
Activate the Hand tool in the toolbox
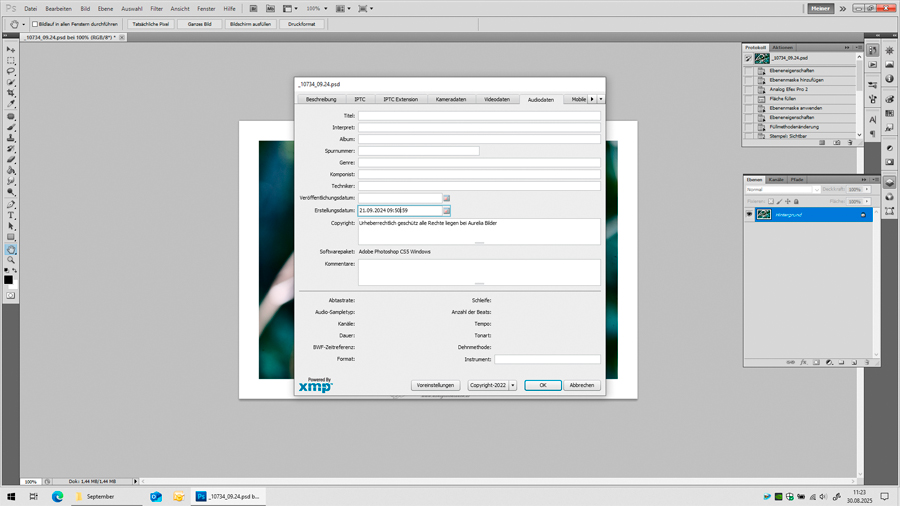pos(11,249)
